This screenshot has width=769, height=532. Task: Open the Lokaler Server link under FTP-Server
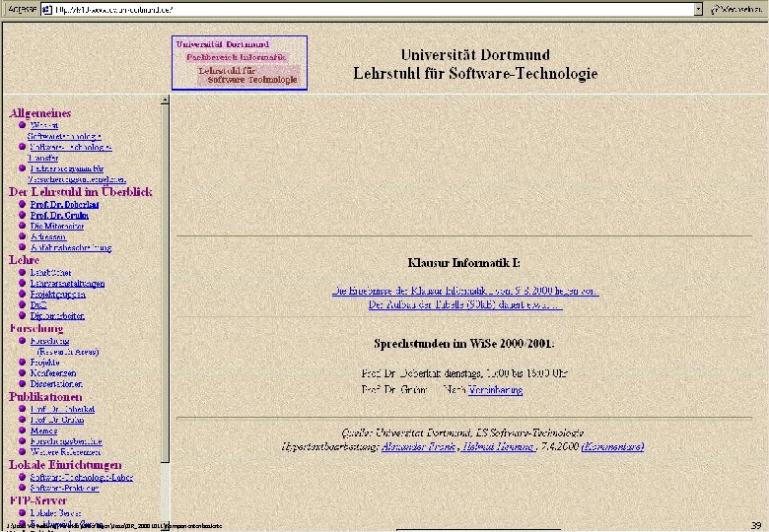55,513
